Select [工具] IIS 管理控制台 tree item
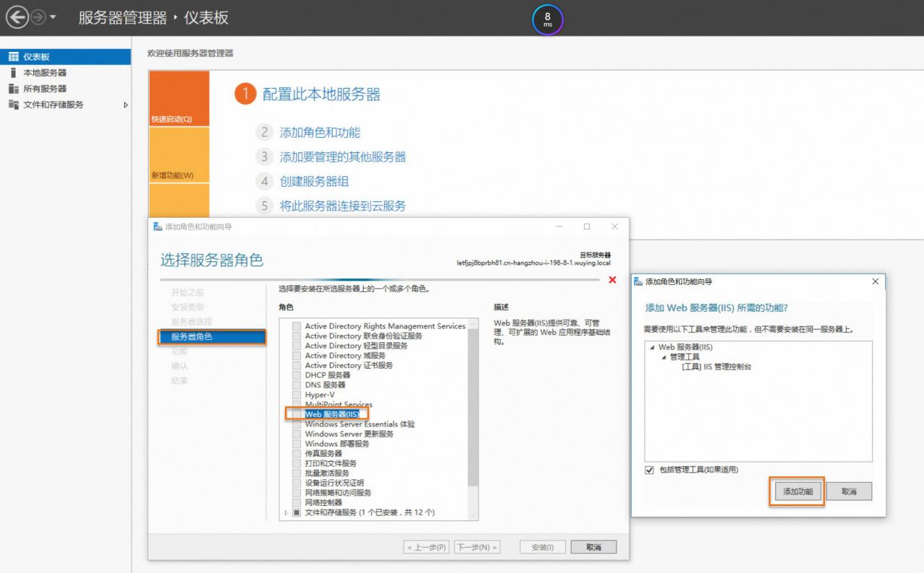This screenshot has width=924, height=573. [x=716, y=367]
